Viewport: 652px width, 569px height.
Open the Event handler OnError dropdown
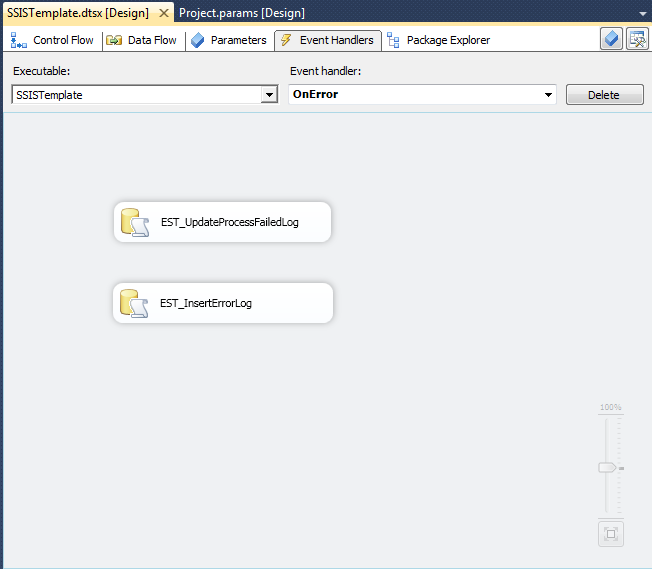click(x=422, y=94)
